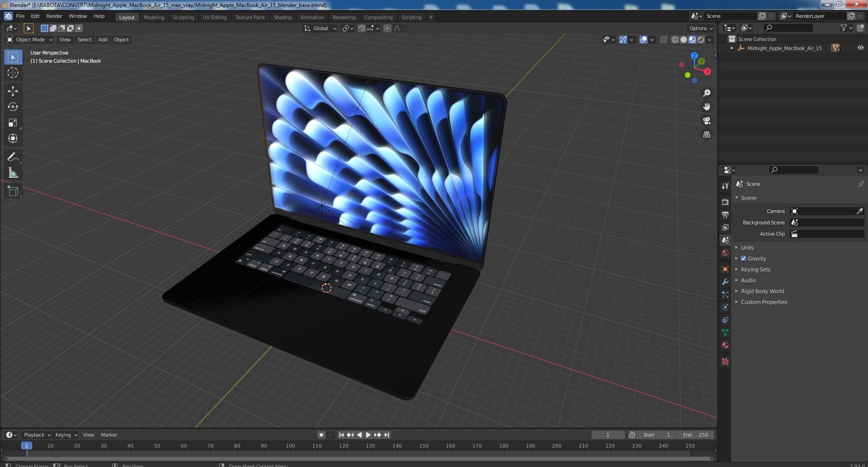
Task: Select the Transform tool
Action: pos(13,138)
